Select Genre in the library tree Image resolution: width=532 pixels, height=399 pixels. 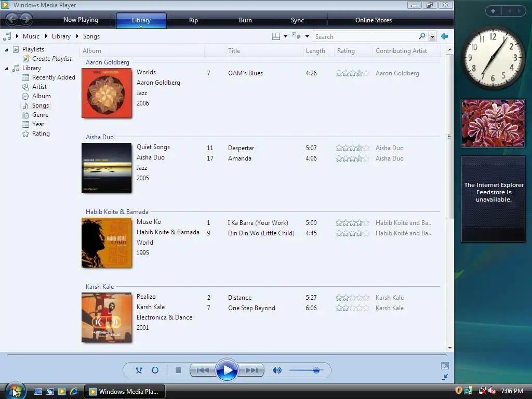click(40, 115)
